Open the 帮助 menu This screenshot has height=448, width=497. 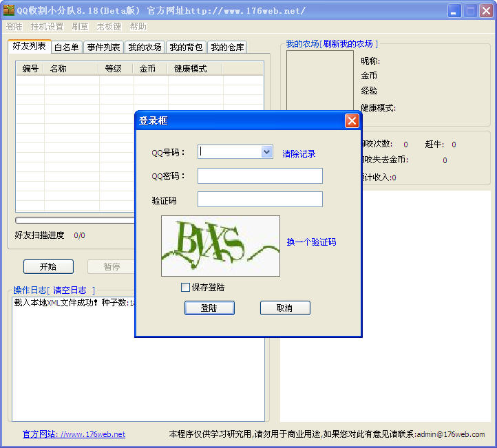138,27
